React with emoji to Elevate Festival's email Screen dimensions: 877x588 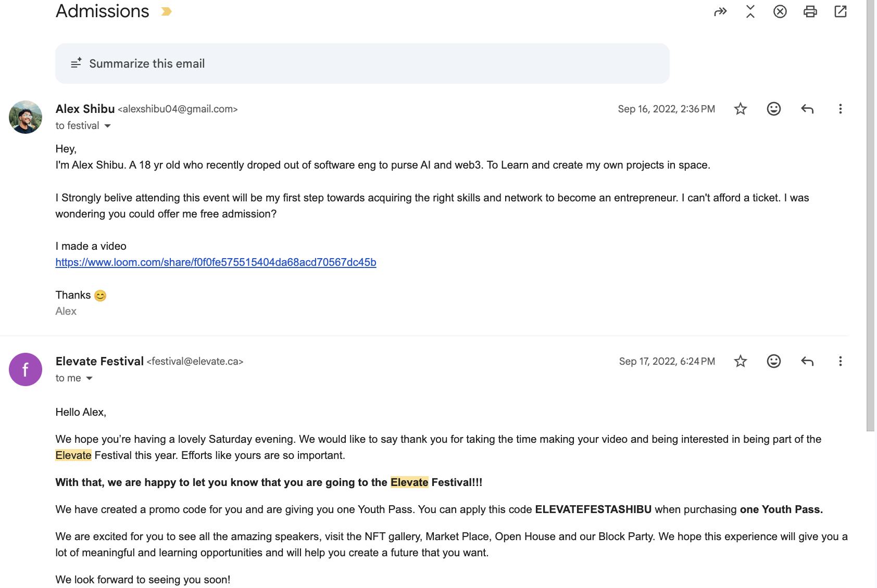coord(773,361)
